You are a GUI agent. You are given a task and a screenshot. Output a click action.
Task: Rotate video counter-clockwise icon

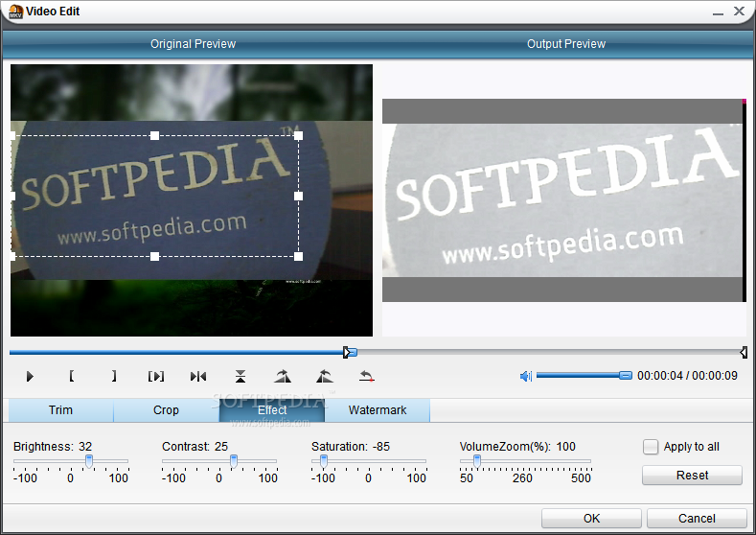325,376
